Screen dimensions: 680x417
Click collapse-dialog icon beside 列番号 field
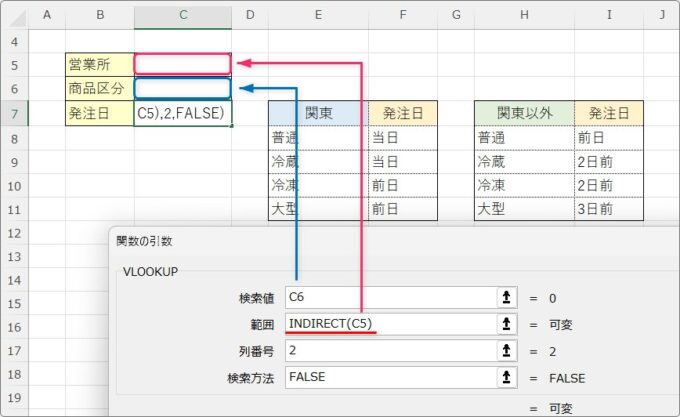pos(508,351)
